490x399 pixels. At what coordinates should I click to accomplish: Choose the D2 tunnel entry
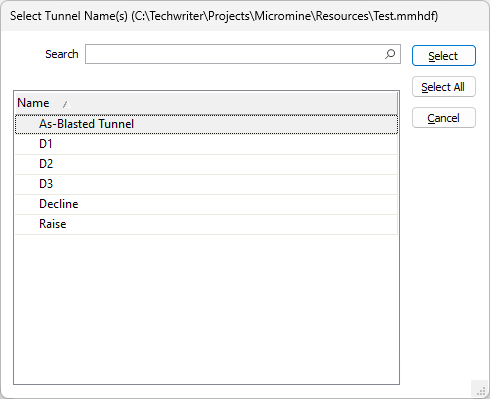[206, 164]
